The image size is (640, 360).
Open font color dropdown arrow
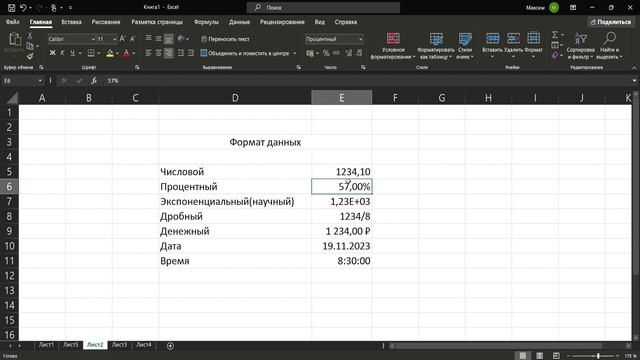coord(134,53)
